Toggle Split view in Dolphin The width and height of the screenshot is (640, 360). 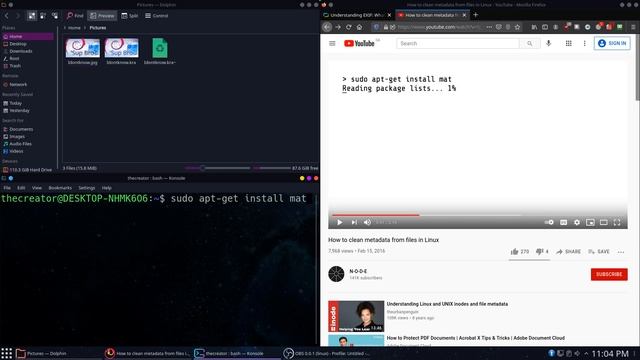[130, 16]
